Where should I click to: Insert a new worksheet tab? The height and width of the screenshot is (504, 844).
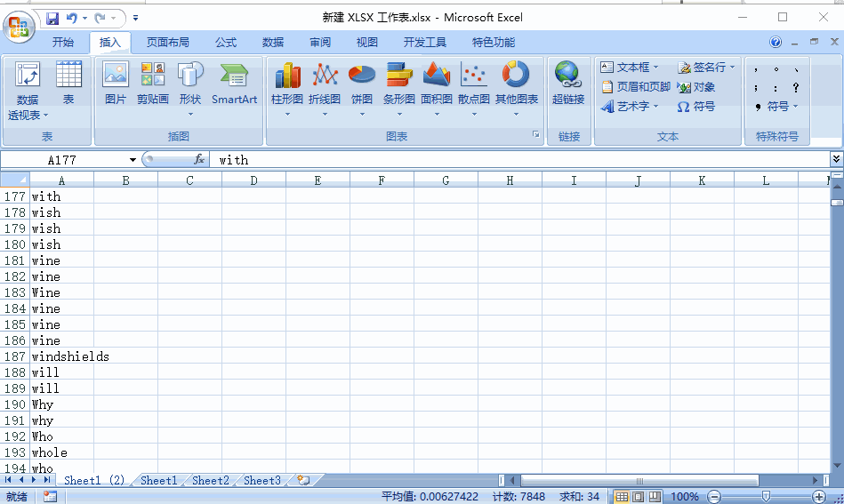303,480
